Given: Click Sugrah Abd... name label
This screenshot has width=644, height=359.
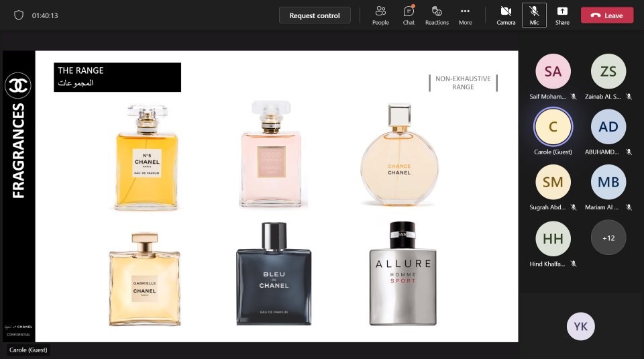Looking at the screenshot, I should click(547, 207).
